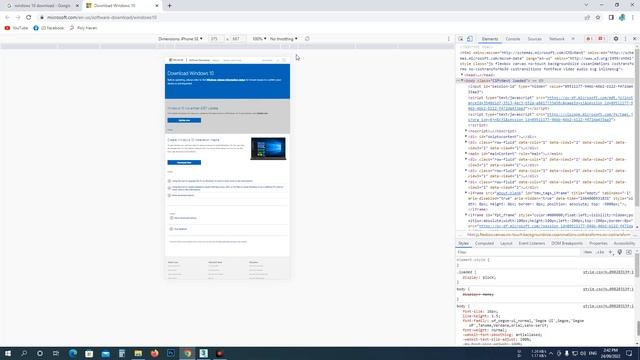Open the YouTube bookmark
Screen dimensions: 640x360
16,28
